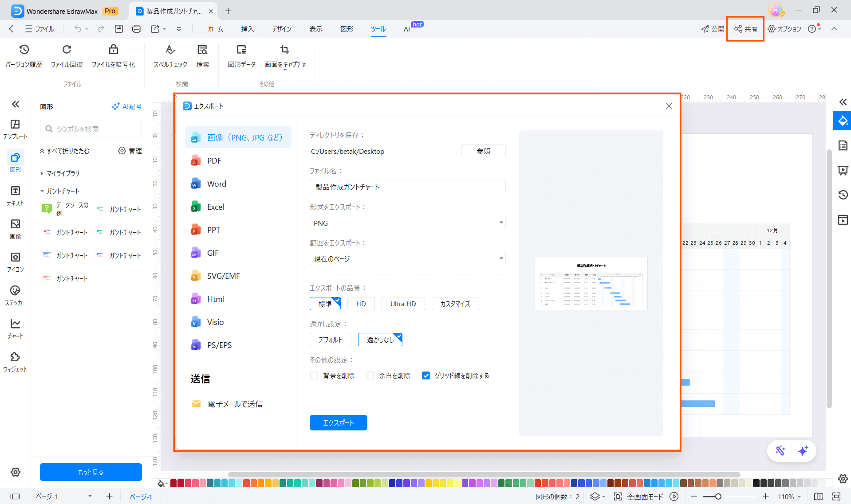Select PDF in the export format list

click(214, 161)
